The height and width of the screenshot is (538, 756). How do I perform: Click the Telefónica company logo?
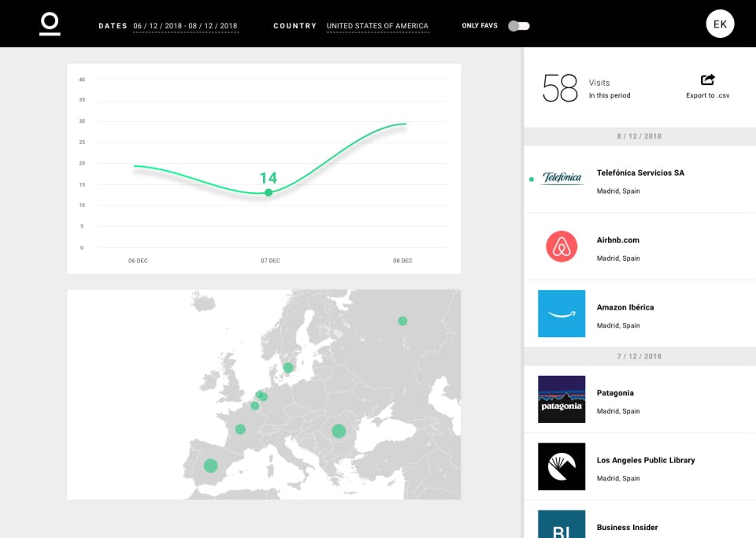[x=561, y=178]
